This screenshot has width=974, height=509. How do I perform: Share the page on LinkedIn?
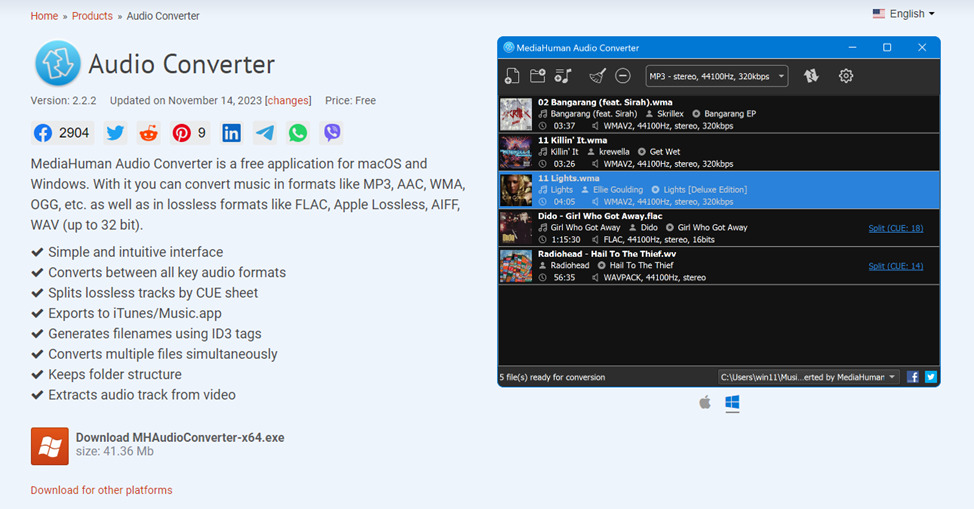coord(231,133)
